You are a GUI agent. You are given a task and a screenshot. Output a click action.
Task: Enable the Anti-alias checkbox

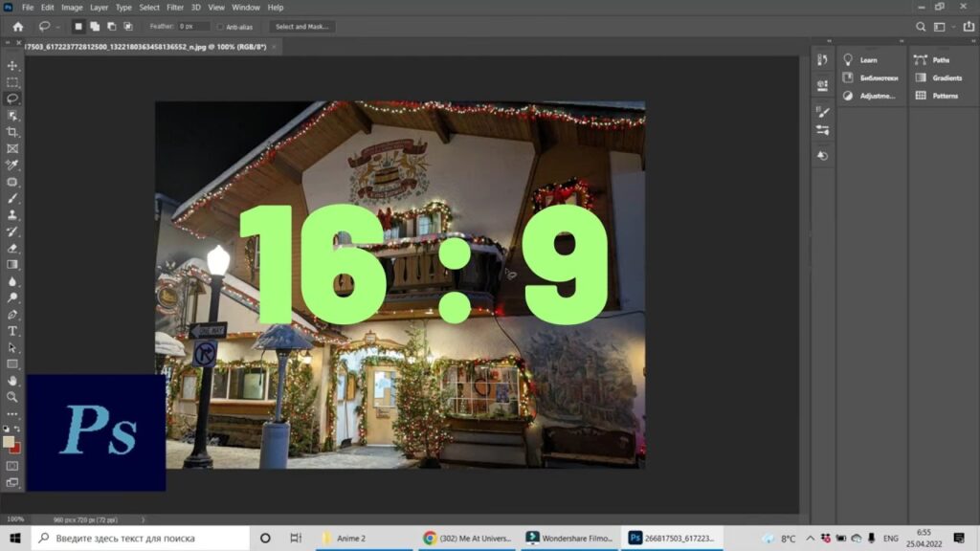coord(221,27)
